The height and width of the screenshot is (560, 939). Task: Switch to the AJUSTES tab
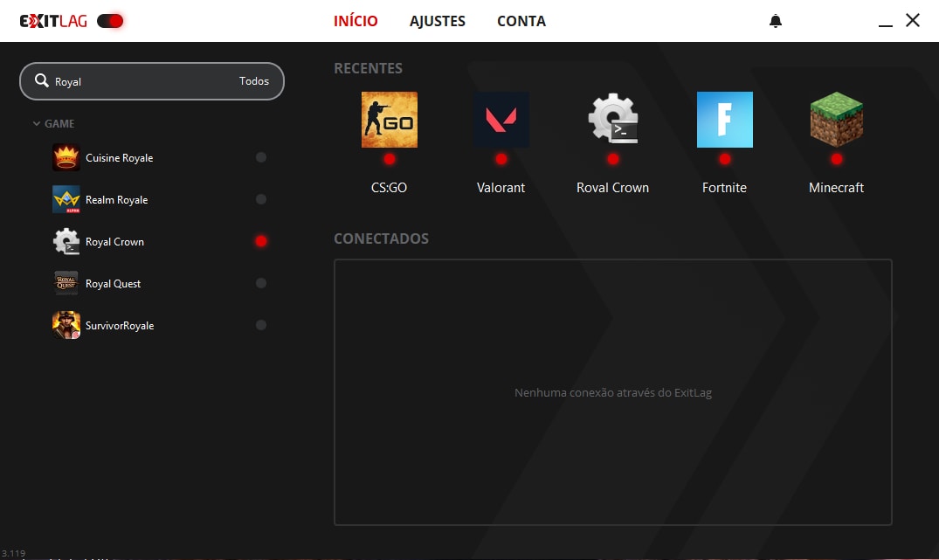pos(437,21)
